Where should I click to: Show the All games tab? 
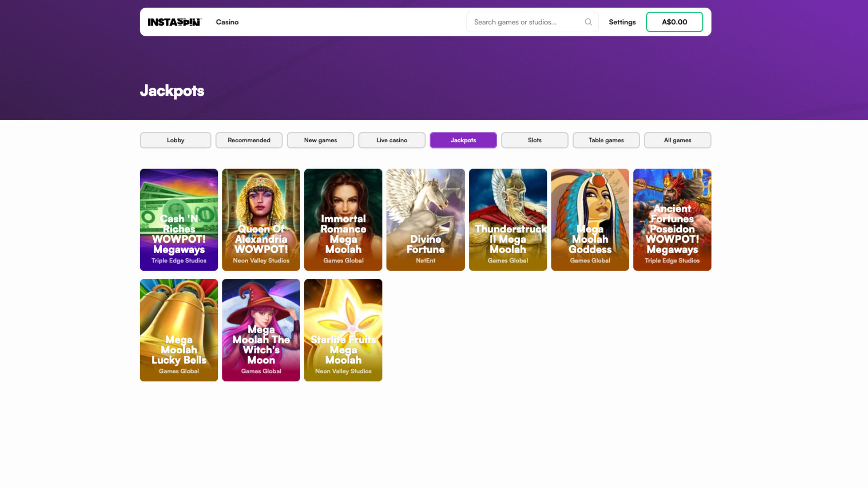pos(678,140)
